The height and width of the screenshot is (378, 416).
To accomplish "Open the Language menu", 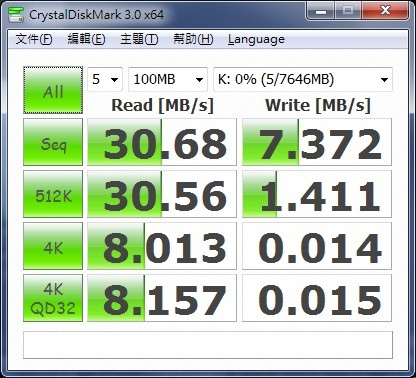I will [256, 39].
